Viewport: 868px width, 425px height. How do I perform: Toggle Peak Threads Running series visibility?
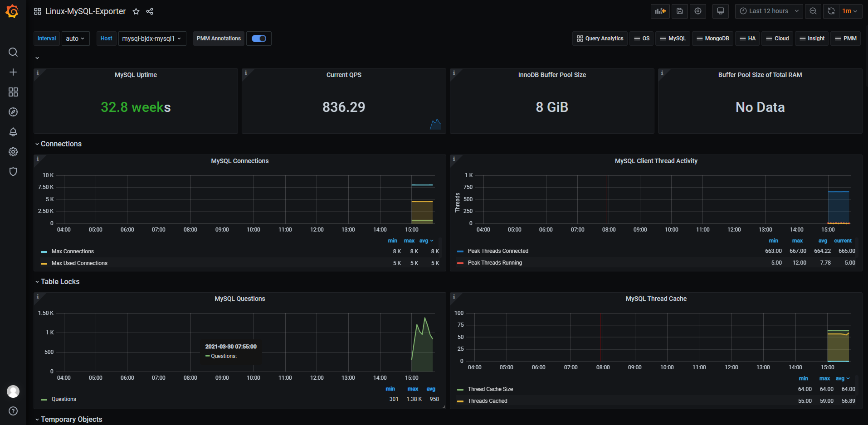click(495, 263)
